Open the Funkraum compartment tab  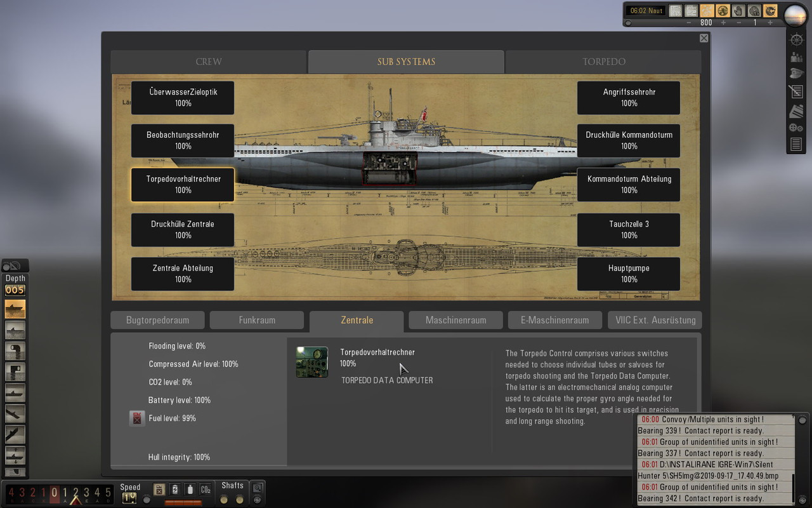tap(257, 320)
